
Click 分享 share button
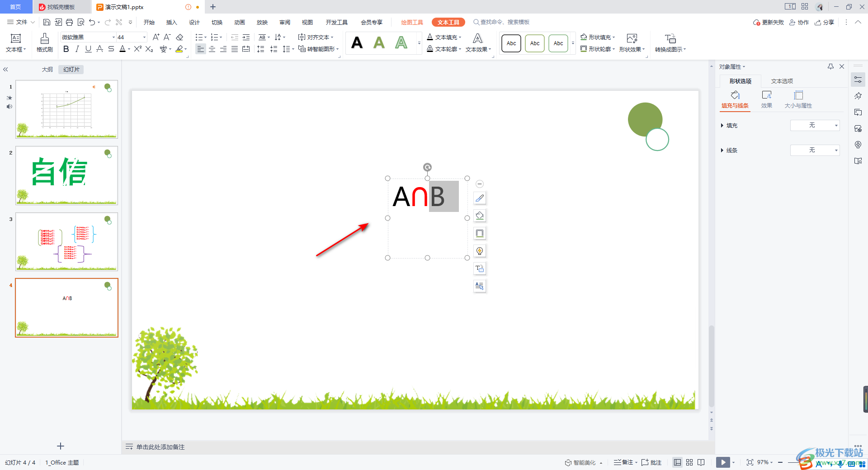click(825, 22)
